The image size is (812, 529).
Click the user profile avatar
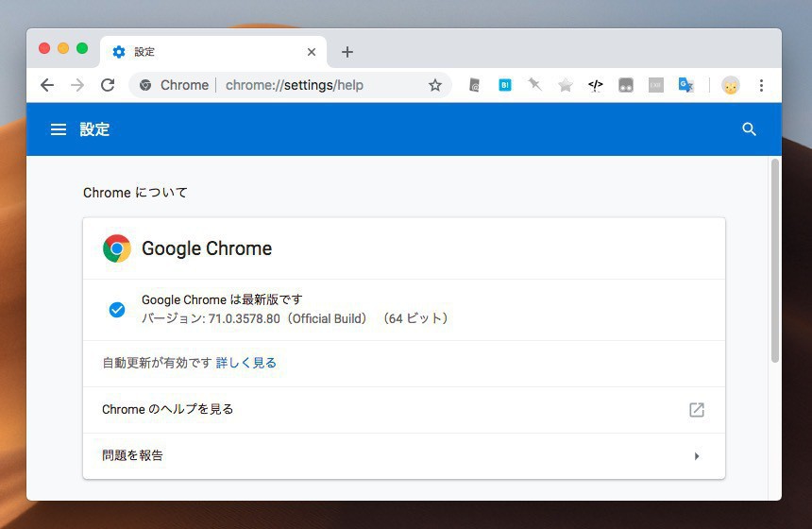click(x=730, y=85)
